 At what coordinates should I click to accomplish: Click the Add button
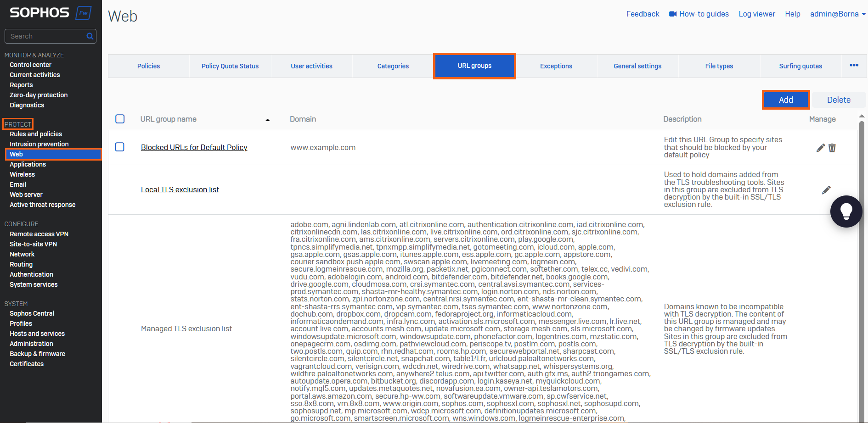(x=786, y=100)
